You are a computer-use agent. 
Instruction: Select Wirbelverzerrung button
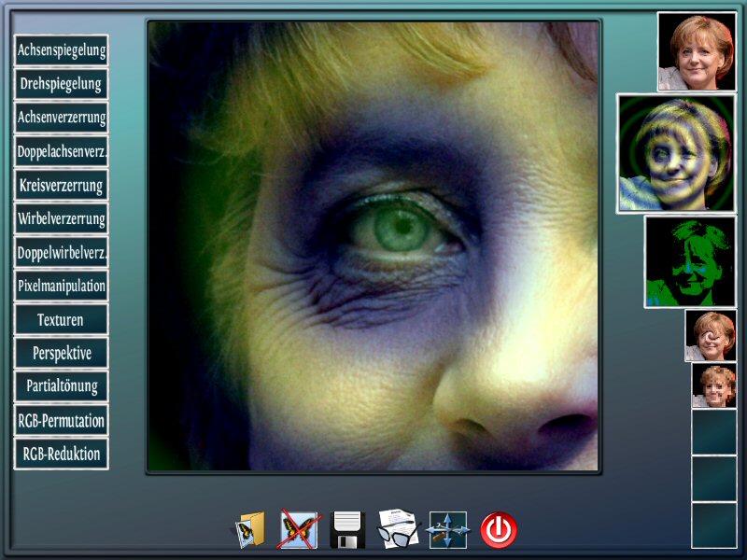[62, 218]
